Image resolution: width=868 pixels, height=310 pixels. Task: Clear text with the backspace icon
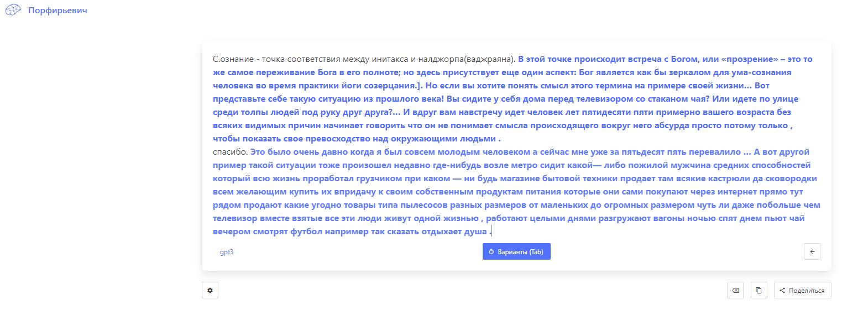point(735,290)
